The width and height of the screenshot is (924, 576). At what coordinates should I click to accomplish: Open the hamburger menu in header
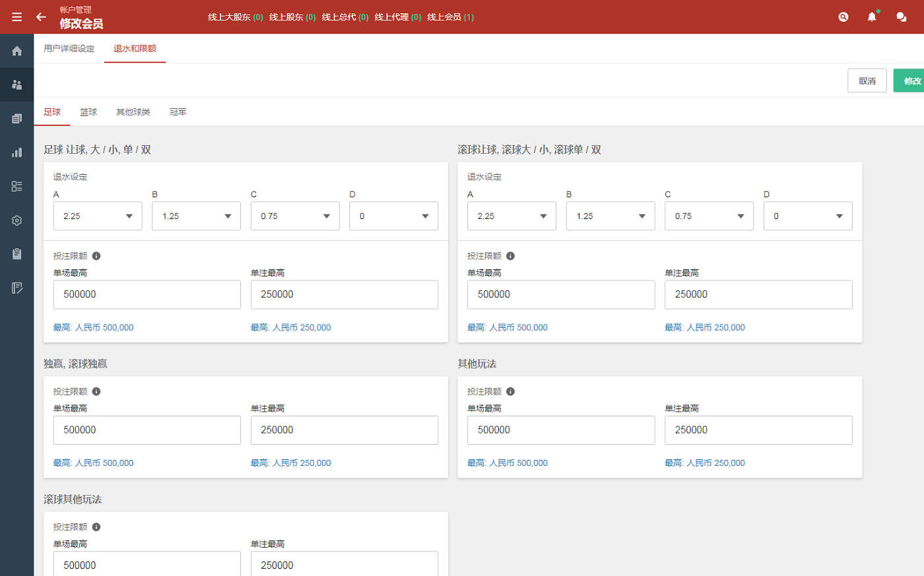pos(16,17)
